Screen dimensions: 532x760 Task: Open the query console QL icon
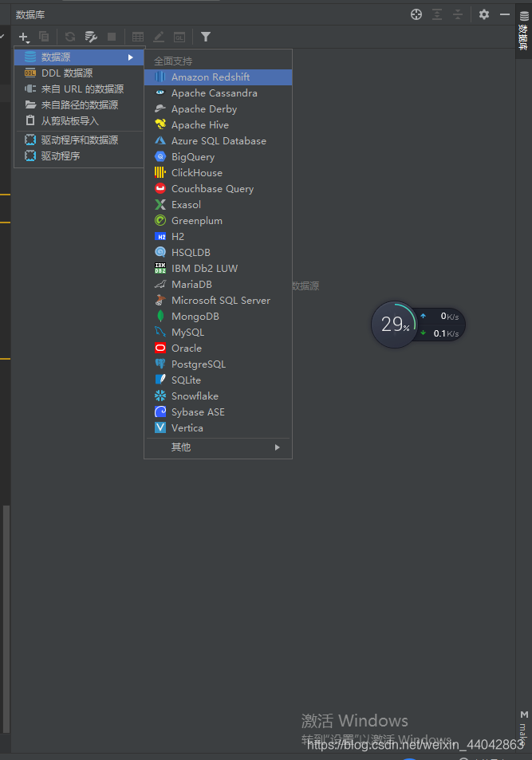click(179, 37)
